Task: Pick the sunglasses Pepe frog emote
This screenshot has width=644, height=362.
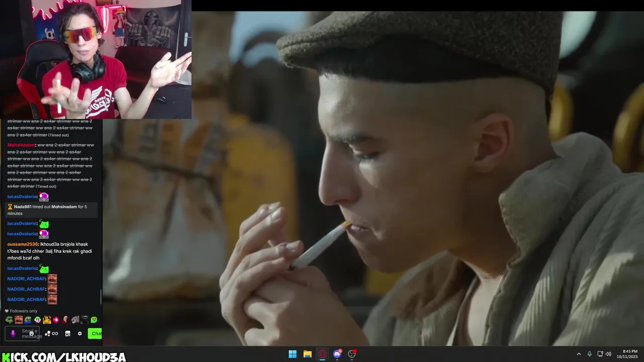Action: 9,319
